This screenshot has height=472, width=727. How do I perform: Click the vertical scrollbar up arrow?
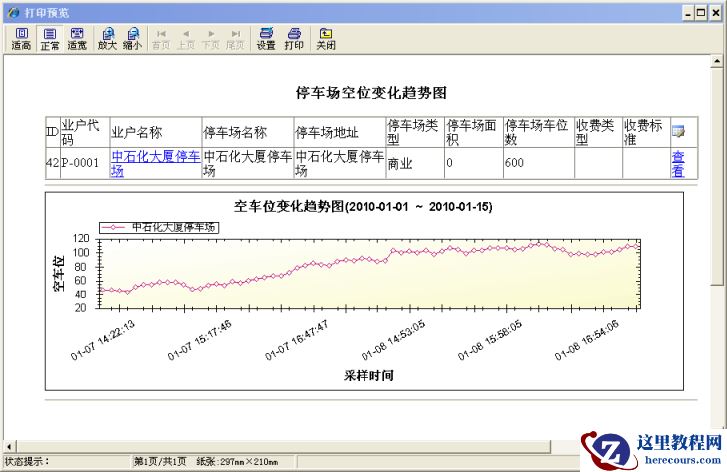(717, 61)
